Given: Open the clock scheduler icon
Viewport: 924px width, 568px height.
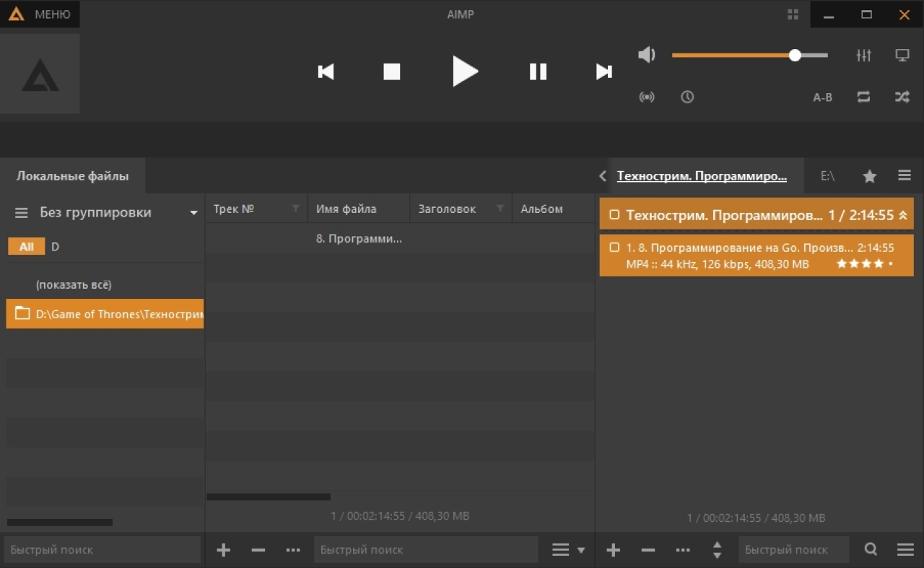Looking at the screenshot, I should pyautogui.click(x=687, y=97).
